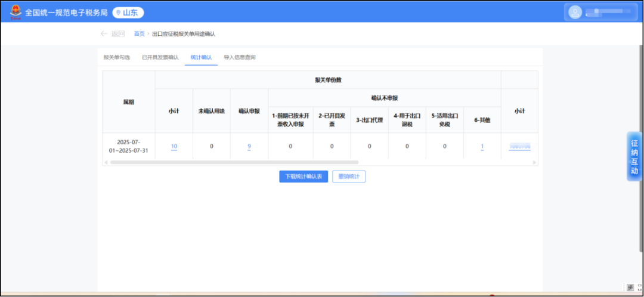Click the user avatar icon
The image size is (644, 297).
pyautogui.click(x=575, y=13)
